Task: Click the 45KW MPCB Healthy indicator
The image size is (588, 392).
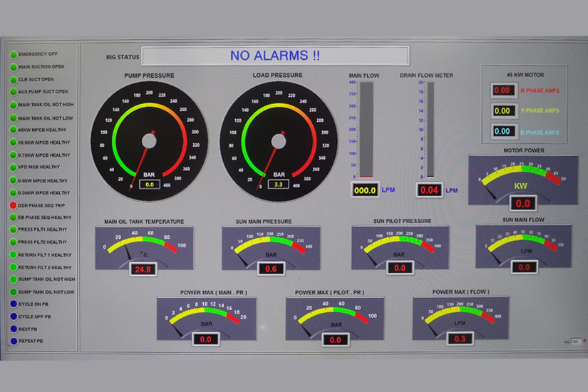Action: click(x=13, y=130)
